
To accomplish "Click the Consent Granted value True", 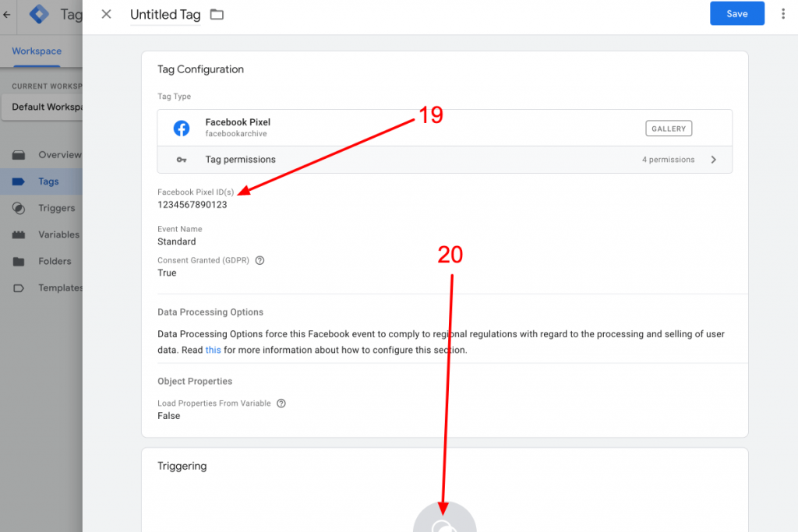I will click(167, 273).
